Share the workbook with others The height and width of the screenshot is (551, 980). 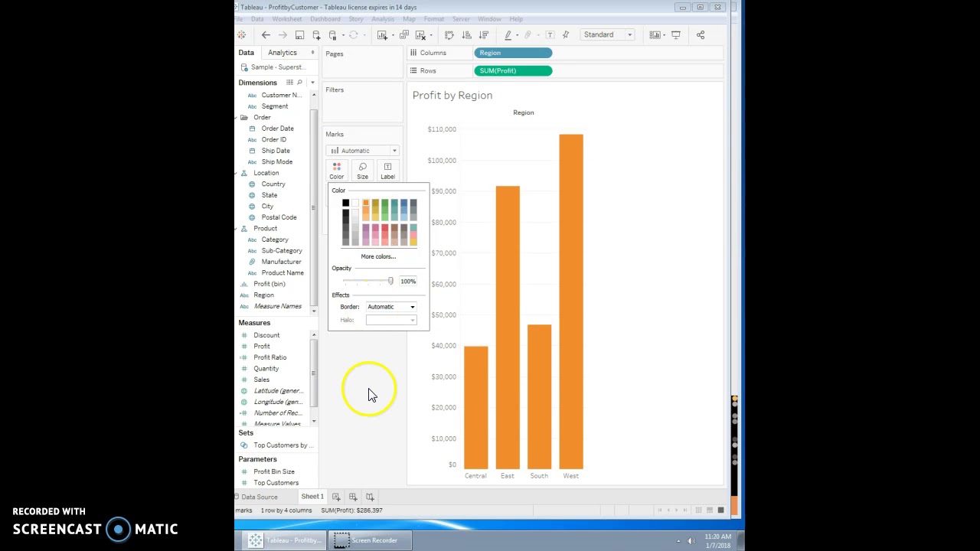pyautogui.click(x=700, y=34)
